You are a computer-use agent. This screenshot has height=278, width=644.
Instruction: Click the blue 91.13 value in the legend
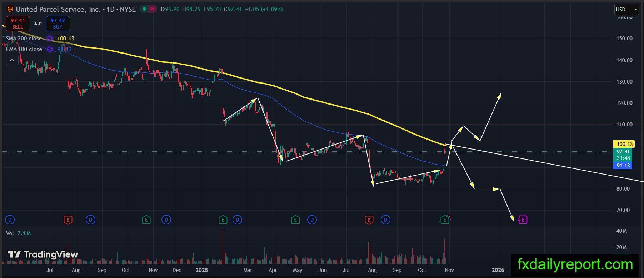65,49
